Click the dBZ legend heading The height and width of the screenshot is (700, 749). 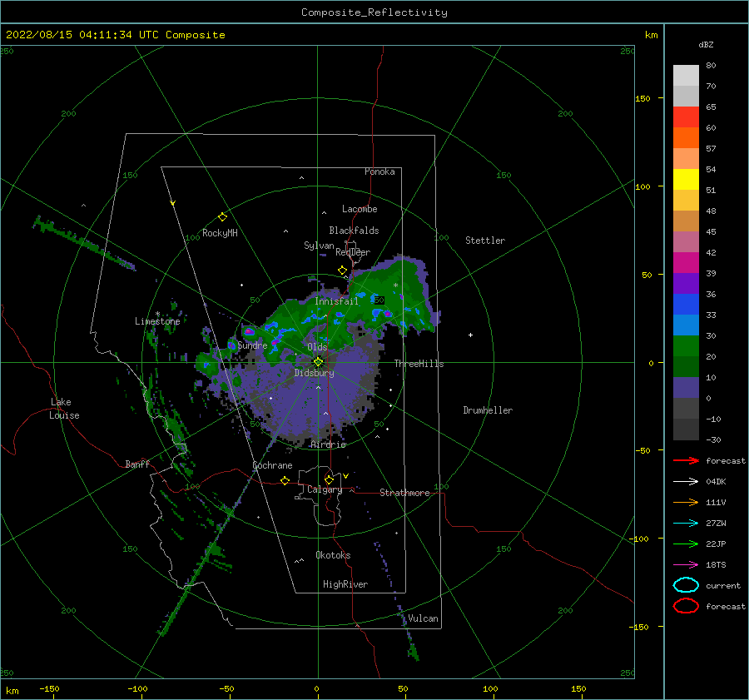pos(706,44)
